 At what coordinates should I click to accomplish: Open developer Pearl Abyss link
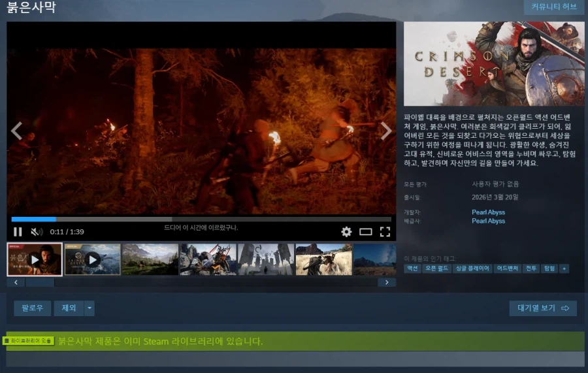(x=488, y=212)
